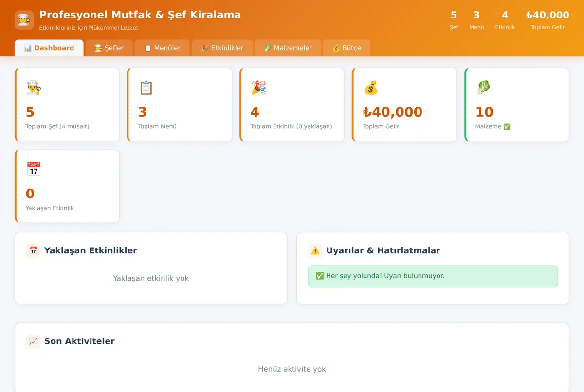
Task: Click the warning icon beside Uyarılar & Hatırlatmalar
Action: 315,250
